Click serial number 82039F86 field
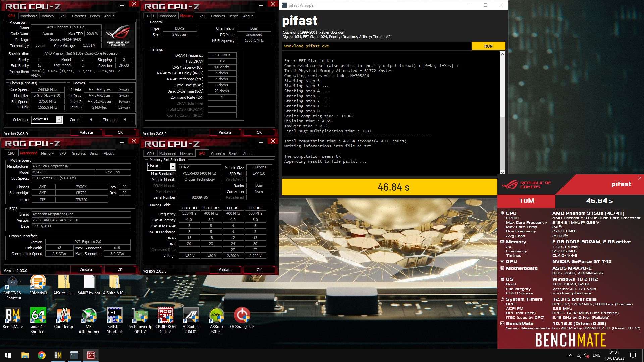Image resolution: width=644 pixels, height=362 pixels. coord(200,198)
